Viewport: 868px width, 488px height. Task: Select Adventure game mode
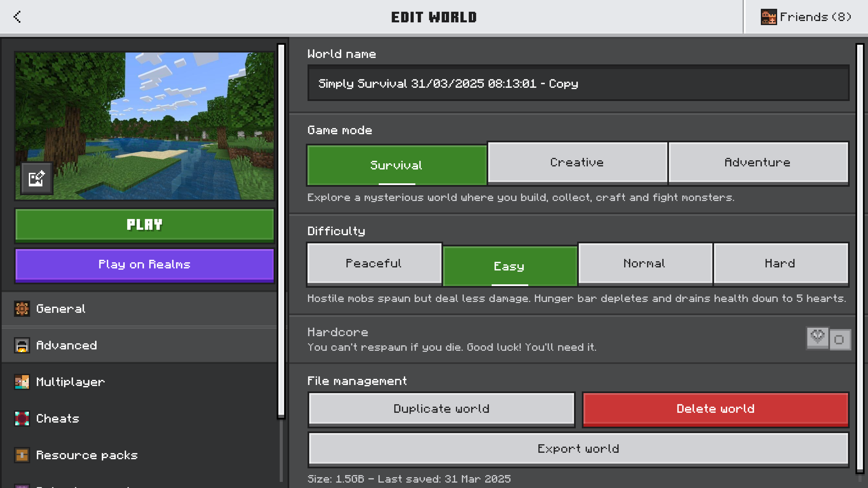pyautogui.click(x=758, y=163)
